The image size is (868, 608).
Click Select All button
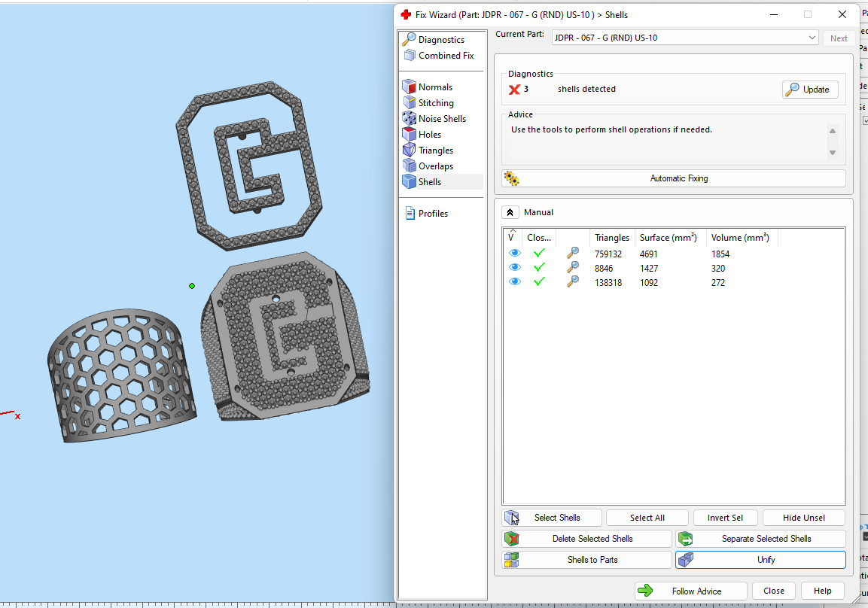647,518
